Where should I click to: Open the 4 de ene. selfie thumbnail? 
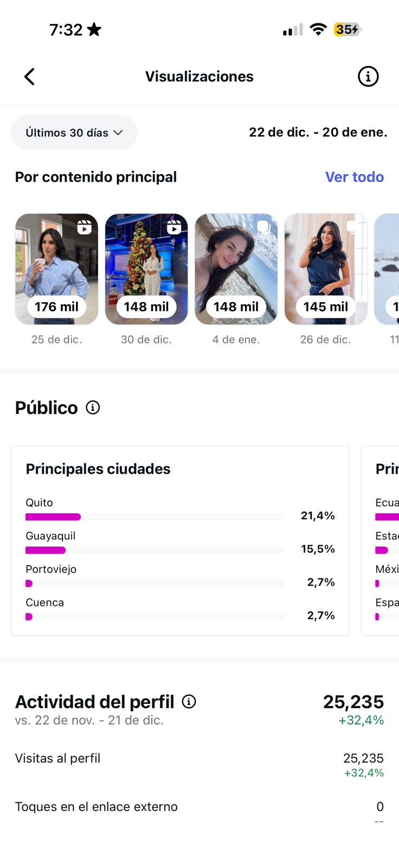236,269
